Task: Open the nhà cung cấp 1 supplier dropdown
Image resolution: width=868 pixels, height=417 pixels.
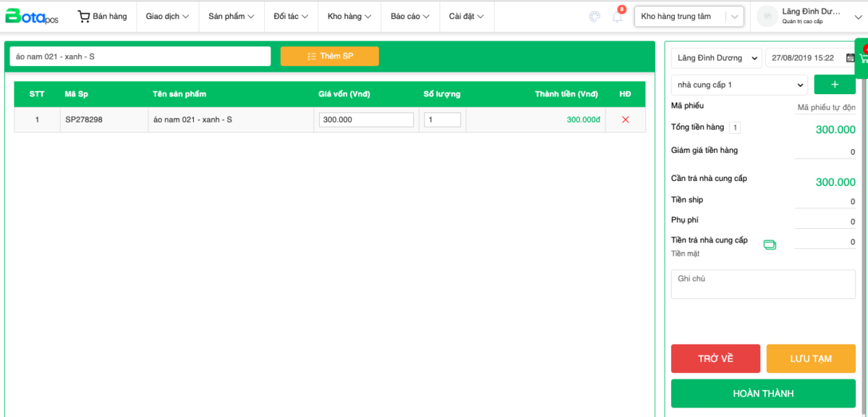Action: click(x=739, y=85)
